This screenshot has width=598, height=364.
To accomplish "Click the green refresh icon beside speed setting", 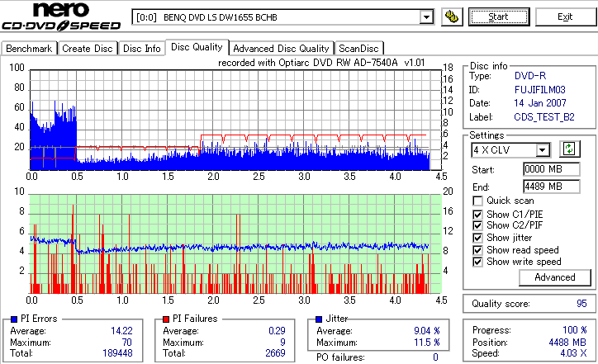I will [569, 149].
